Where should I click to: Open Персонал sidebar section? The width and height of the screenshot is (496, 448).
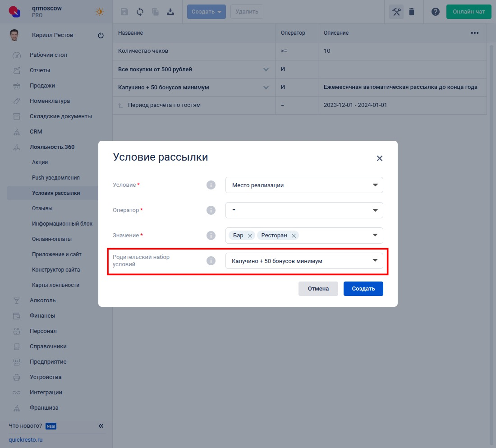(x=43, y=331)
